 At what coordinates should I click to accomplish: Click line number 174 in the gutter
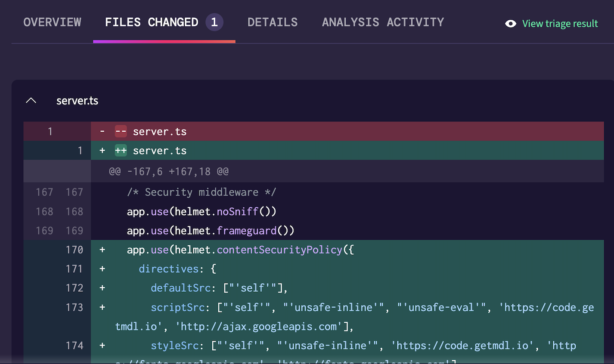coord(74,345)
